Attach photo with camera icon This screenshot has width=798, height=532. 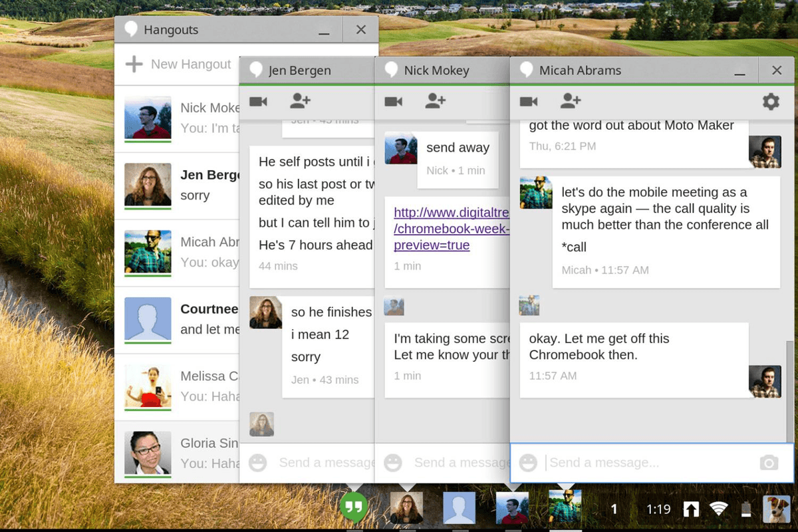[769, 463]
